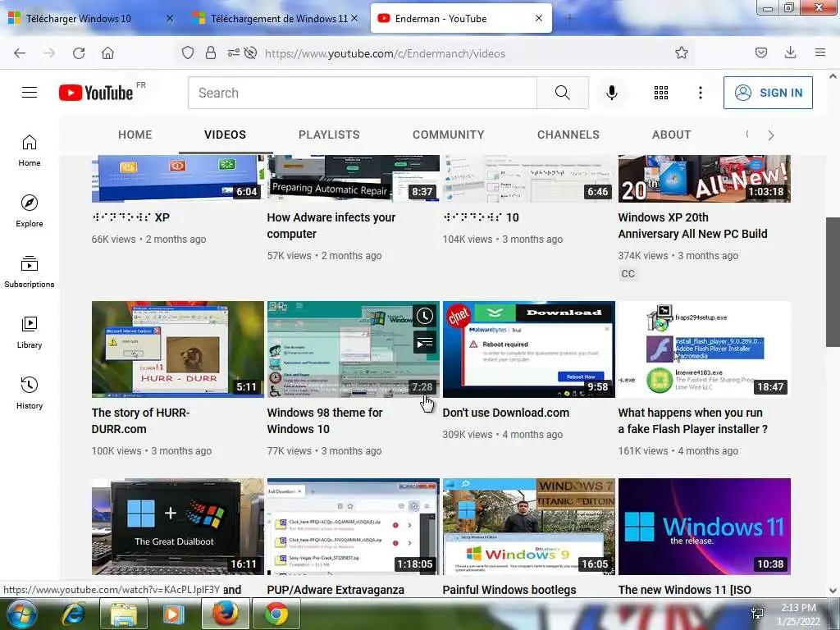Open the YouTube settings three-dot menu
Screen dimensions: 840x630
coord(701,93)
